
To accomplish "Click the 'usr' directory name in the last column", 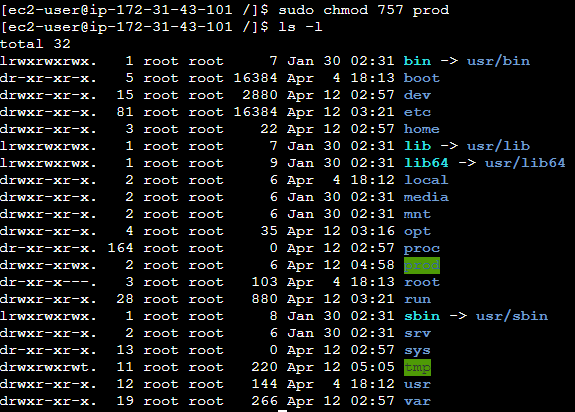I will click(x=417, y=384).
